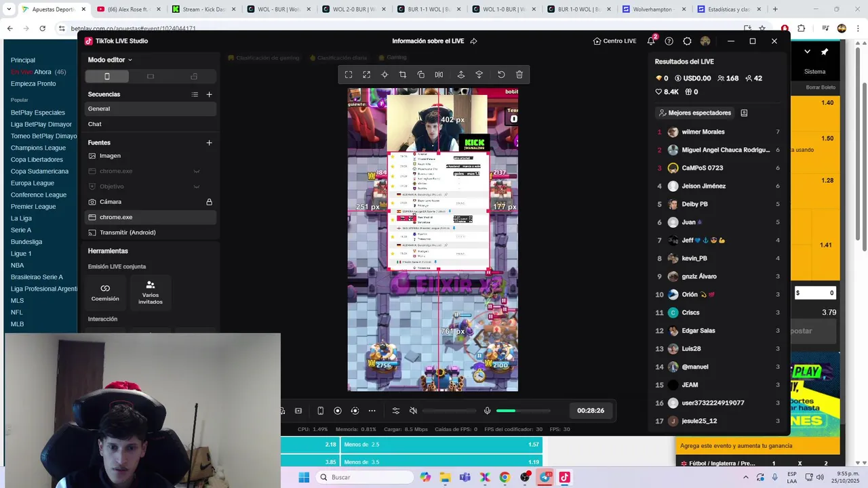Screen dimensions: 868x488
Task: Click the undo/reset transform icon
Action: (x=501, y=75)
